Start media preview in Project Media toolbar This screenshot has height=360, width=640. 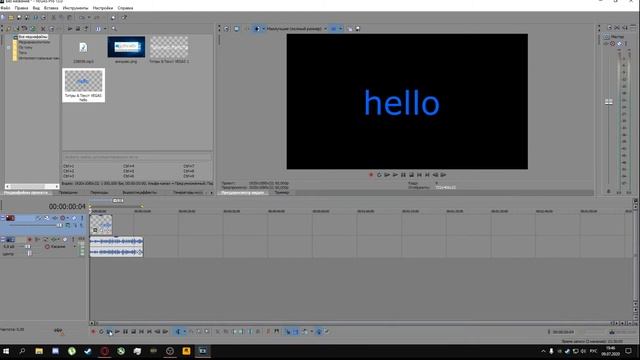[70, 29]
